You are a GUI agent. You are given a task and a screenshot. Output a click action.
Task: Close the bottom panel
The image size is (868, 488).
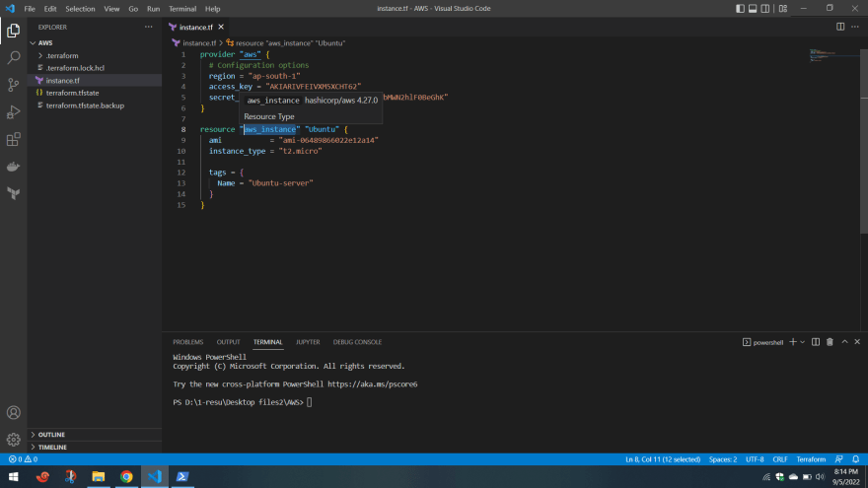pos(857,342)
